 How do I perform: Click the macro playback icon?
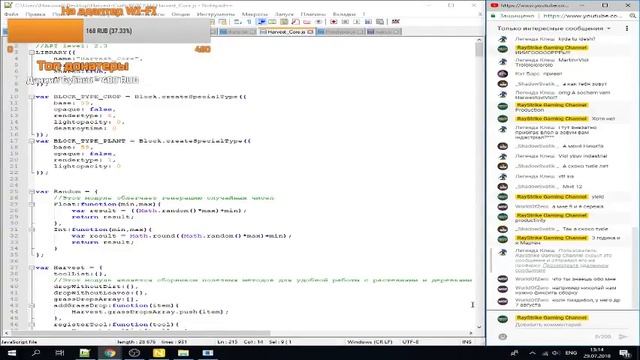coord(356,22)
